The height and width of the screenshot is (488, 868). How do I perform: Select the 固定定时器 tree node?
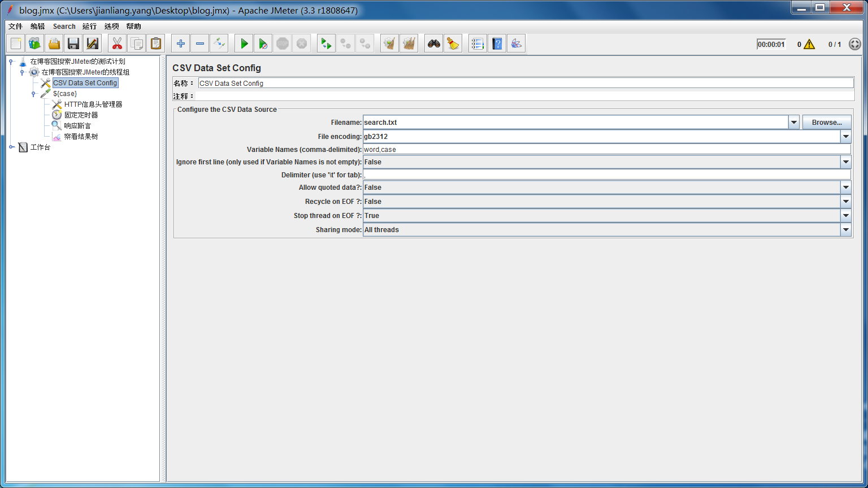(81, 115)
